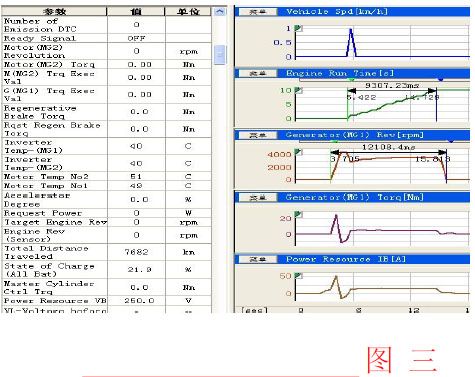Select the State of Charge (All Bat) row
The width and height of the screenshot is (475, 377).
click(107, 270)
